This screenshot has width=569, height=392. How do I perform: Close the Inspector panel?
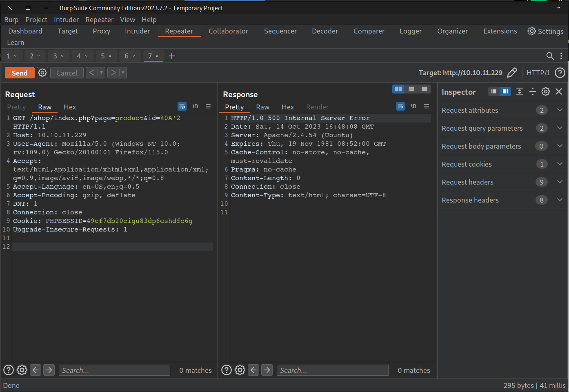559,91
